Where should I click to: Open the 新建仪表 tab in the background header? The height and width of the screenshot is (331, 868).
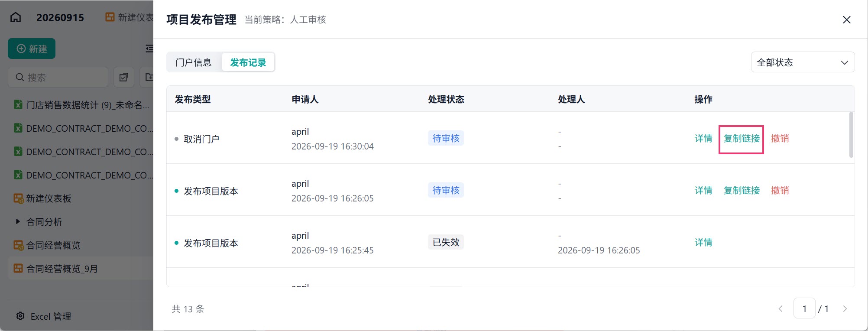tap(130, 17)
